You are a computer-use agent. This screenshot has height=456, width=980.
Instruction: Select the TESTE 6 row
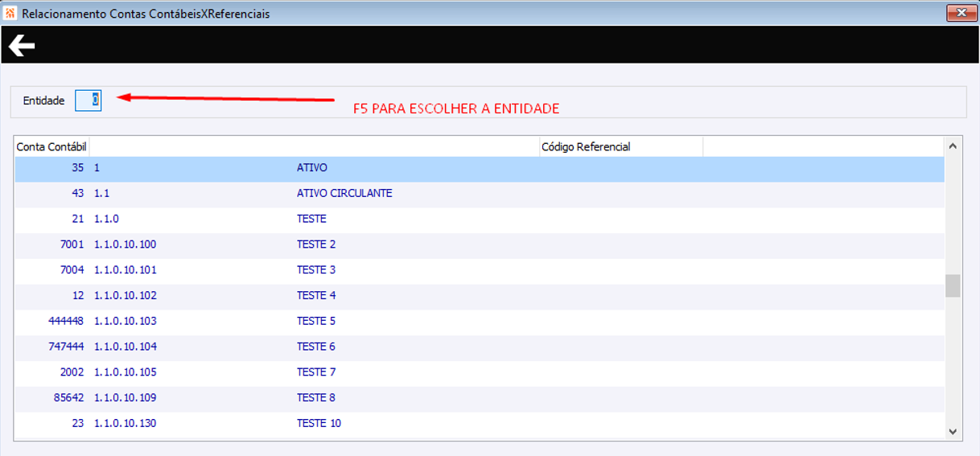coord(480,347)
